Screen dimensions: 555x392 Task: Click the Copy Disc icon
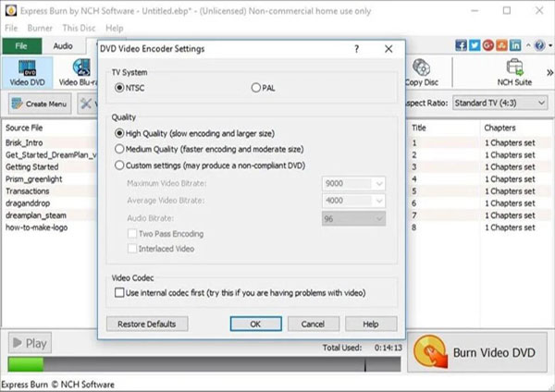coord(422,73)
